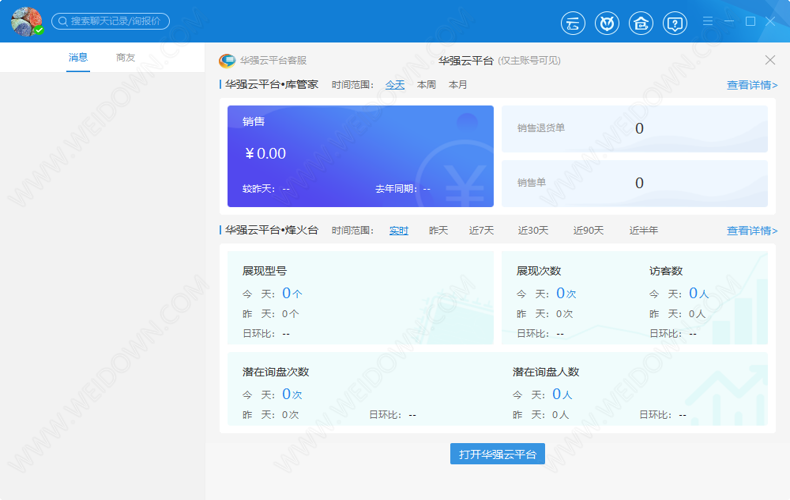Select 本月 time range for 库管家

(458, 85)
